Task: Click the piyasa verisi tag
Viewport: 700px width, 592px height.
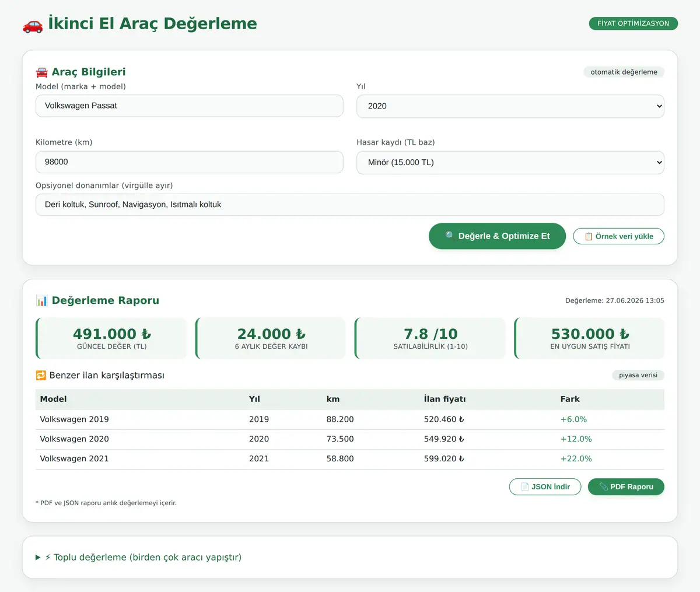Action: [x=638, y=375]
